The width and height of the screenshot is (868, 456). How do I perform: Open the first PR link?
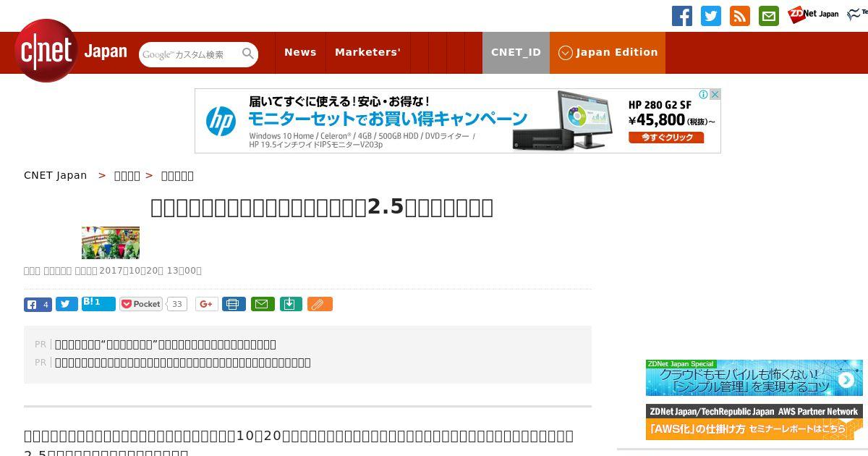(x=166, y=345)
